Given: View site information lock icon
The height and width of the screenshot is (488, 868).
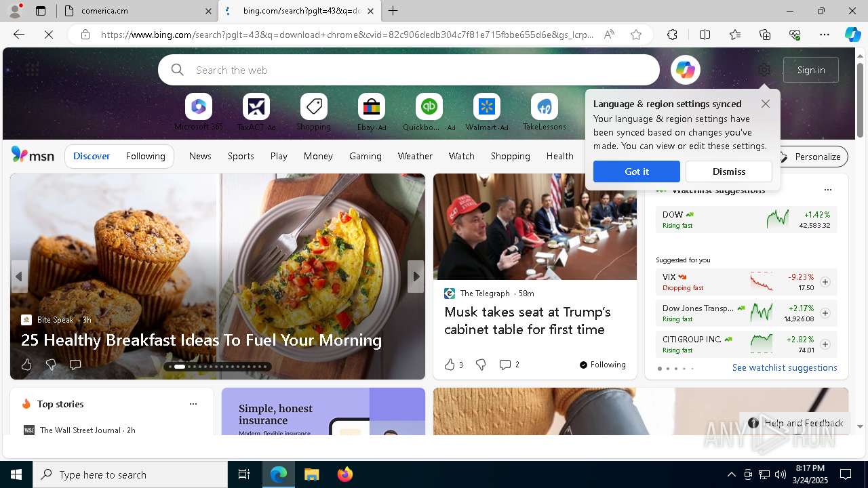Looking at the screenshot, I should pos(85,35).
